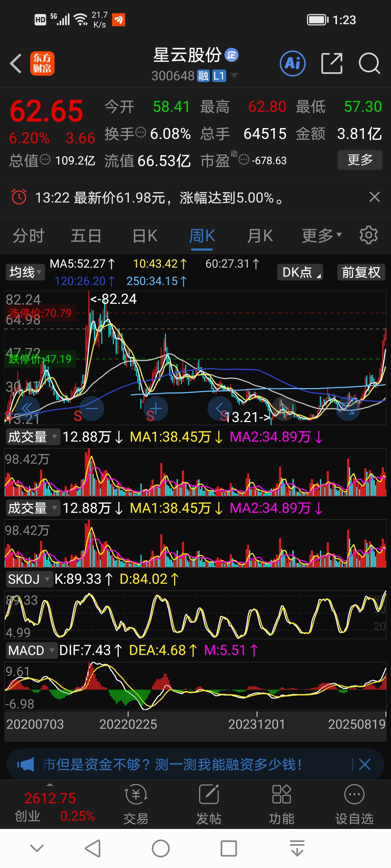
Task: Tap the 跌停价:47.19 label
Action: pyautogui.click(x=40, y=359)
